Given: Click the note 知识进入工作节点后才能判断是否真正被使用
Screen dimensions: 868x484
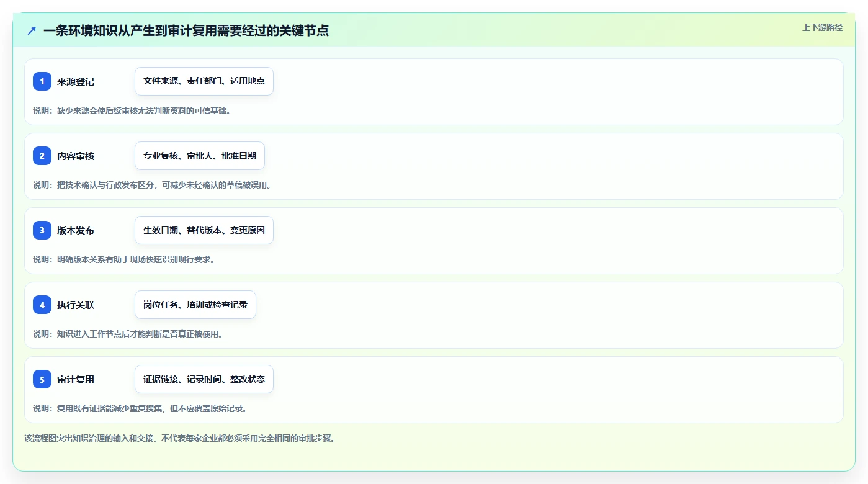Looking at the screenshot, I should [140, 334].
